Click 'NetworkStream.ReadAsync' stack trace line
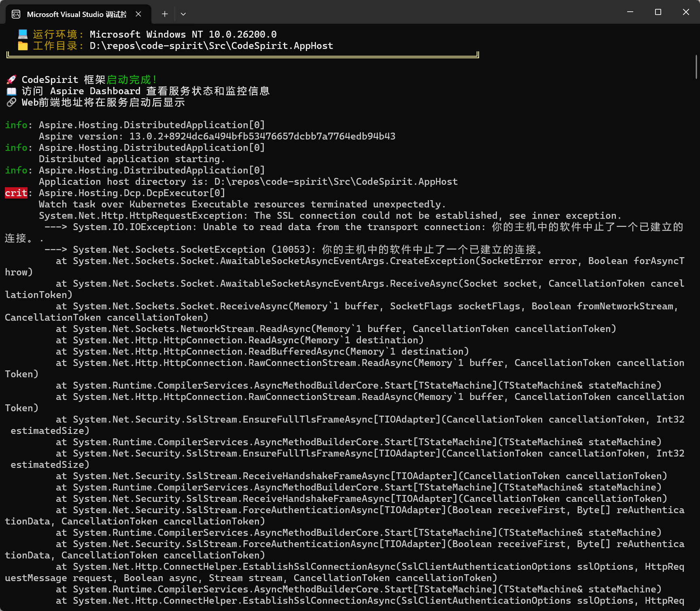This screenshot has height=611, width=700. (x=336, y=329)
